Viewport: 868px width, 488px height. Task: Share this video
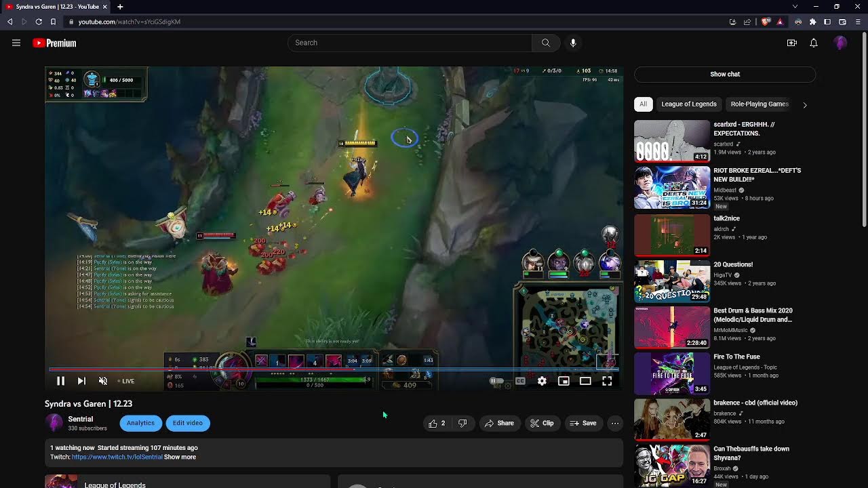pyautogui.click(x=499, y=423)
